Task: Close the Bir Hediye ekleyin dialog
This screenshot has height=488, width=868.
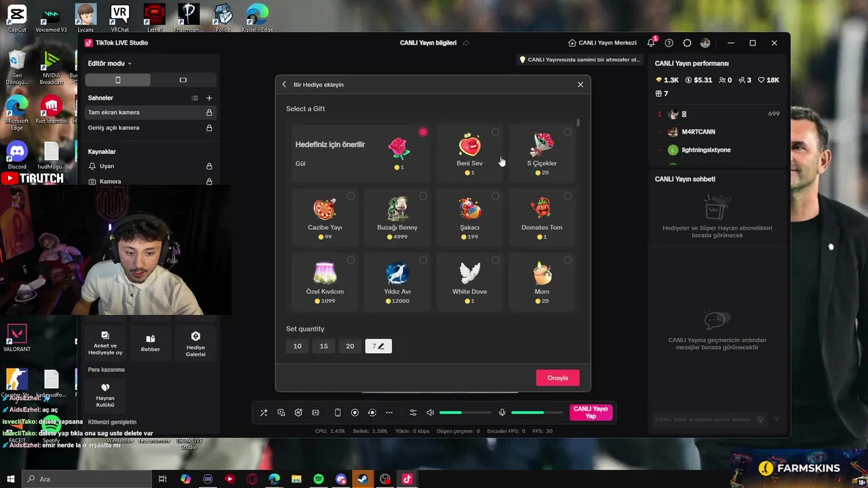Action: pyautogui.click(x=580, y=85)
